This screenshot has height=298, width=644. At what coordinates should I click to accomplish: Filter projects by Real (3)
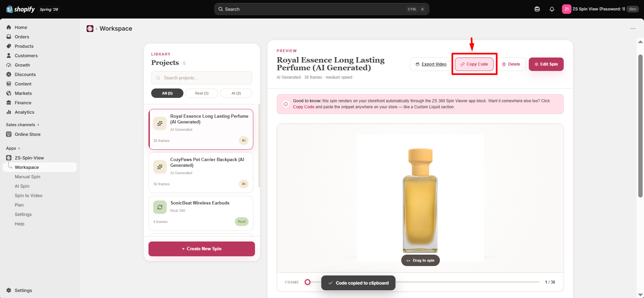(x=202, y=93)
